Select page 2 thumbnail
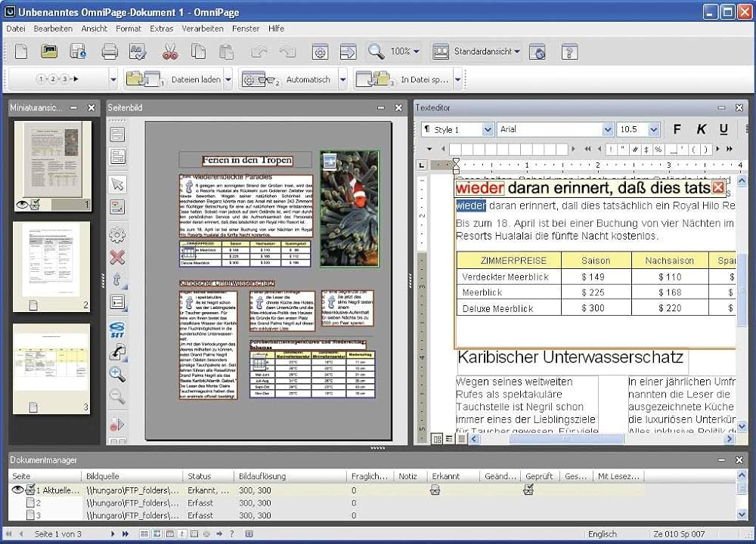 tap(51, 267)
